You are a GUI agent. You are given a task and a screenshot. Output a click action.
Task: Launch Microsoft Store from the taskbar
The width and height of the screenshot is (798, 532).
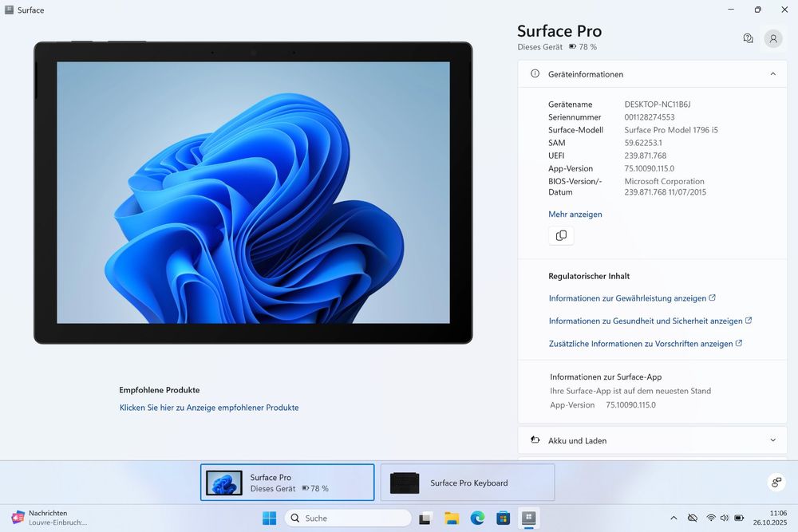click(x=503, y=518)
